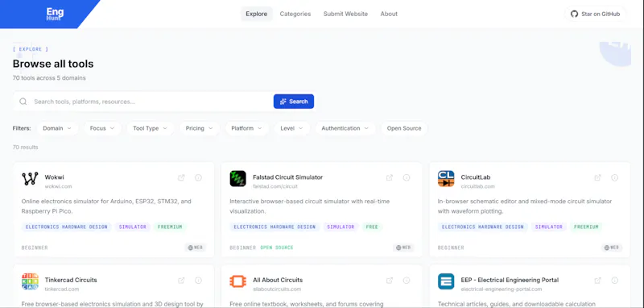This screenshot has height=308, width=644.
Task: Click the "70 results" count text
Action: [26, 148]
